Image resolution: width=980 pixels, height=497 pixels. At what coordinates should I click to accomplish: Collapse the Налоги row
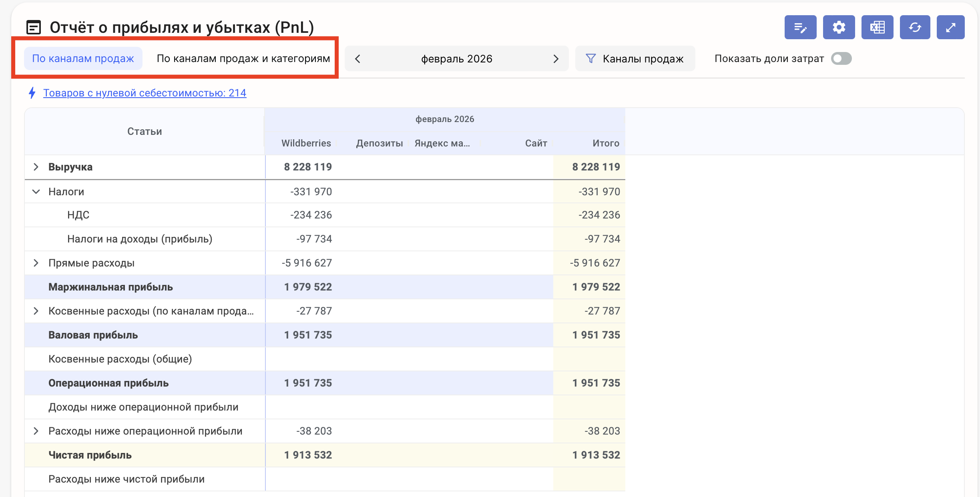[36, 192]
